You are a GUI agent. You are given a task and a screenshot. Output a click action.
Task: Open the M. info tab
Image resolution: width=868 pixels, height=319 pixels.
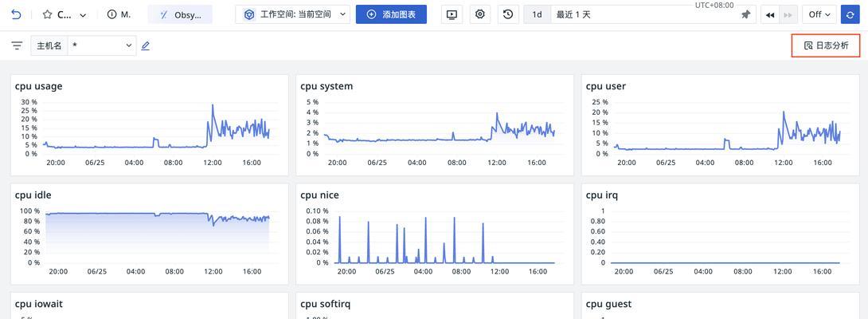coord(119,14)
